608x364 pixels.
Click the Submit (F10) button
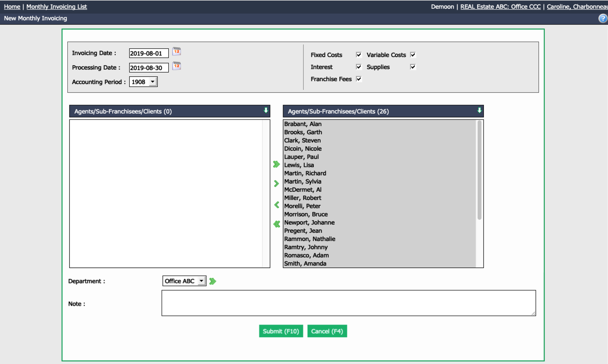coord(281,331)
